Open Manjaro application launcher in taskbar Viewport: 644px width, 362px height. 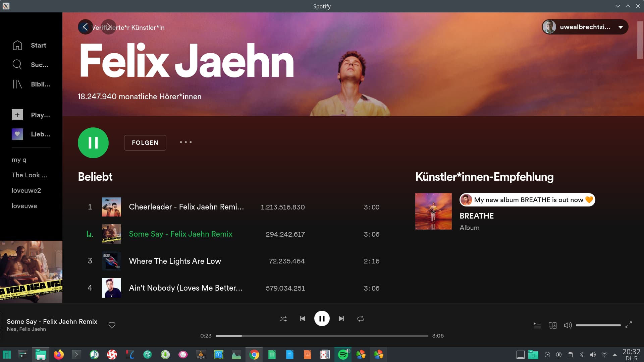click(x=7, y=355)
